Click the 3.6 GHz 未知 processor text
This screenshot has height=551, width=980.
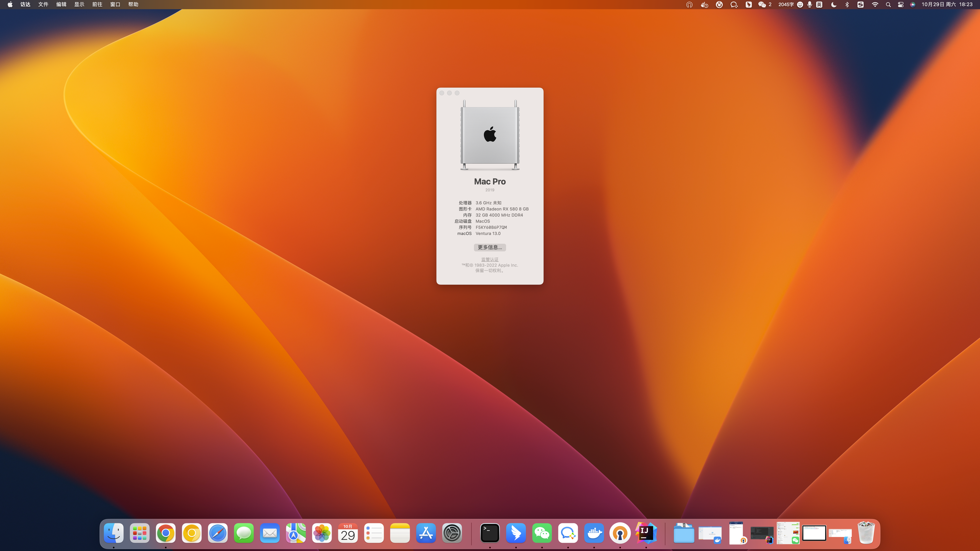pos(488,203)
